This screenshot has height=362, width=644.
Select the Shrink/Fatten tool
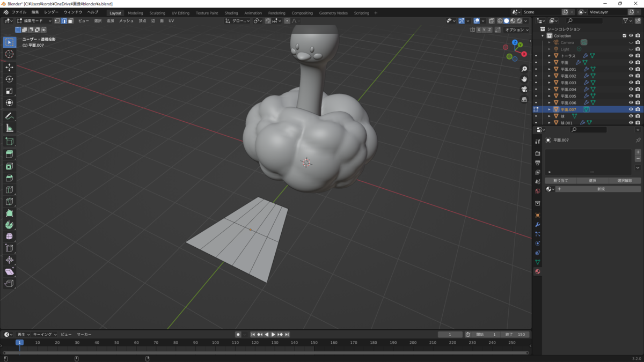tap(9, 260)
